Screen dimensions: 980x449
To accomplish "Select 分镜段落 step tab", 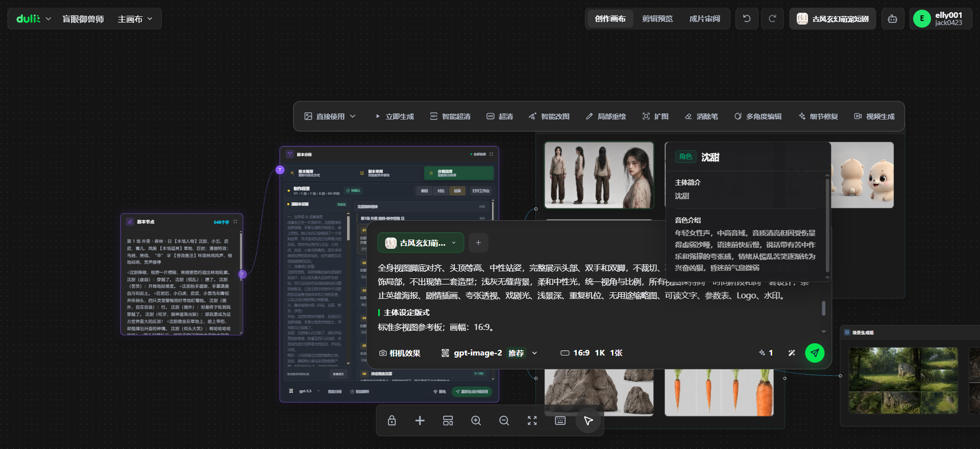I will pyautogui.click(x=459, y=173).
